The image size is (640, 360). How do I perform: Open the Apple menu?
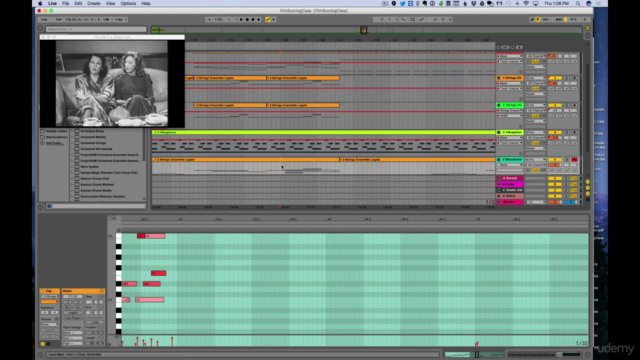pyautogui.click(x=40, y=3)
